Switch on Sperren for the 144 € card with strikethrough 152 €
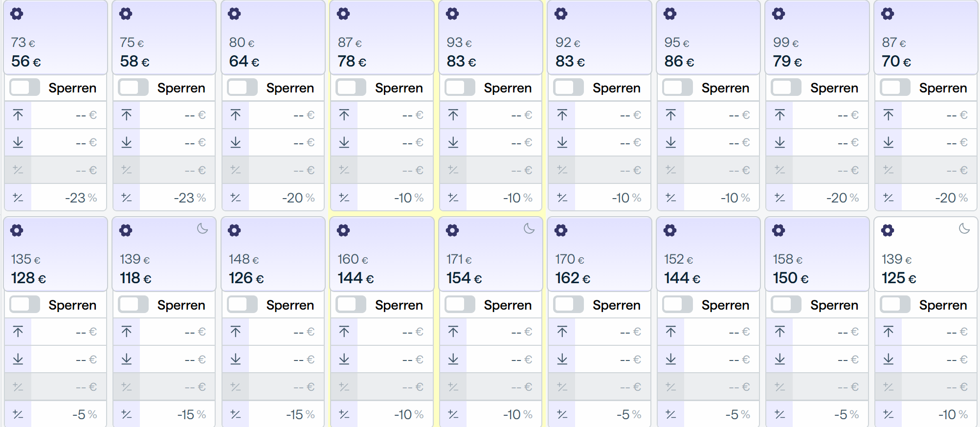 (678, 305)
